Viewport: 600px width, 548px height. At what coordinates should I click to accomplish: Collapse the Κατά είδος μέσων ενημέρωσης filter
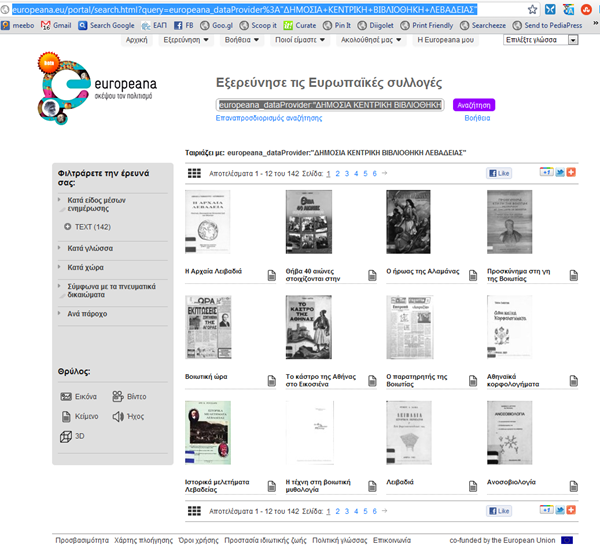(x=96, y=204)
